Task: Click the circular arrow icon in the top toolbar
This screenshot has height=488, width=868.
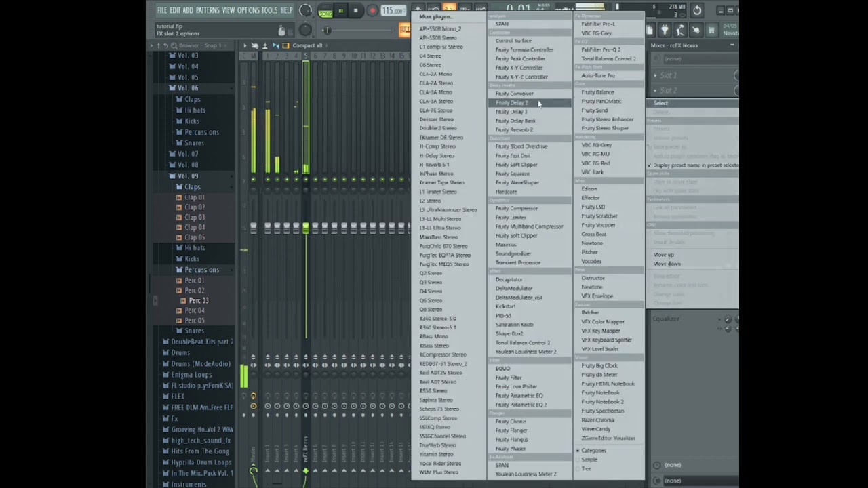Action: click(697, 10)
